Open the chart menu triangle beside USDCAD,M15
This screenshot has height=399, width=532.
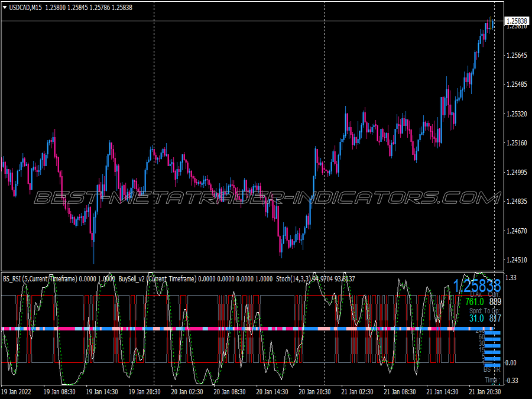pyautogui.click(x=4, y=7)
